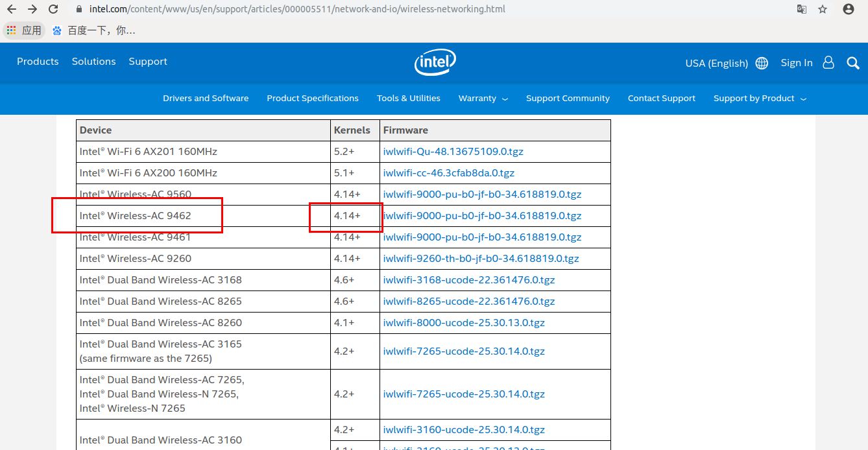Open the Support menu
Image resolution: width=868 pixels, height=450 pixels.
click(x=148, y=62)
